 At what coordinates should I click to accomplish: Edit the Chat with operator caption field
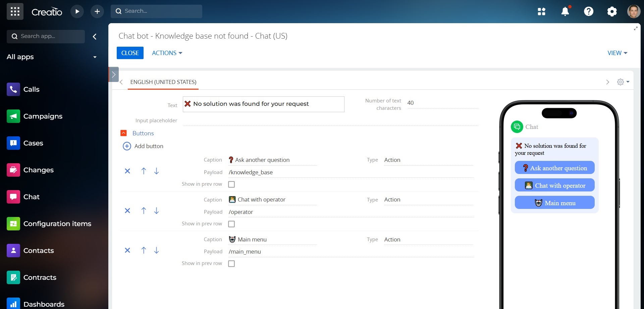coord(272,200)
